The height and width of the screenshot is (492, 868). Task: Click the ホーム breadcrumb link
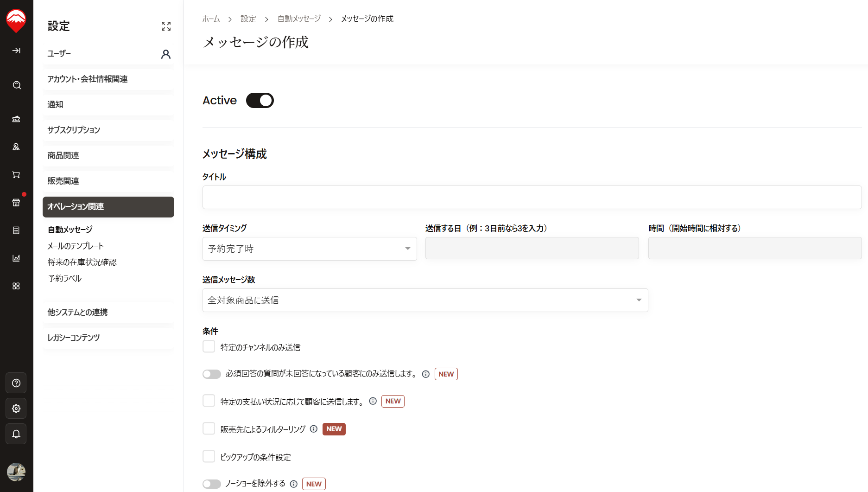tap(211, 19)
